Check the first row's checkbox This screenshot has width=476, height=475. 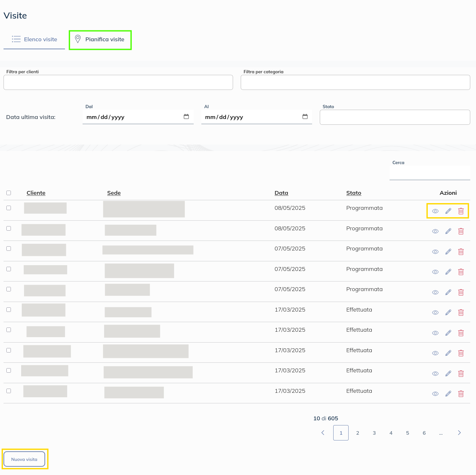(x=9, y=208)
